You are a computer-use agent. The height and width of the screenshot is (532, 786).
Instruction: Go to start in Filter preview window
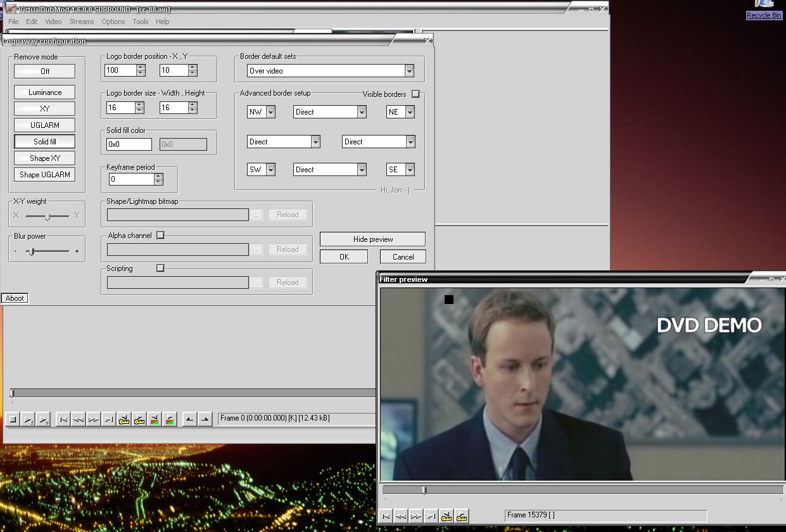[386, 516]
